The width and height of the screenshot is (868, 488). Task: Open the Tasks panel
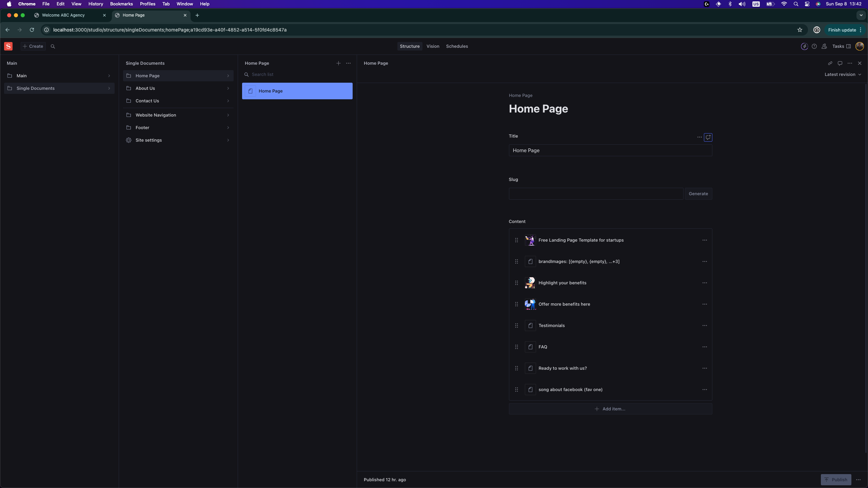coord(838,46)
